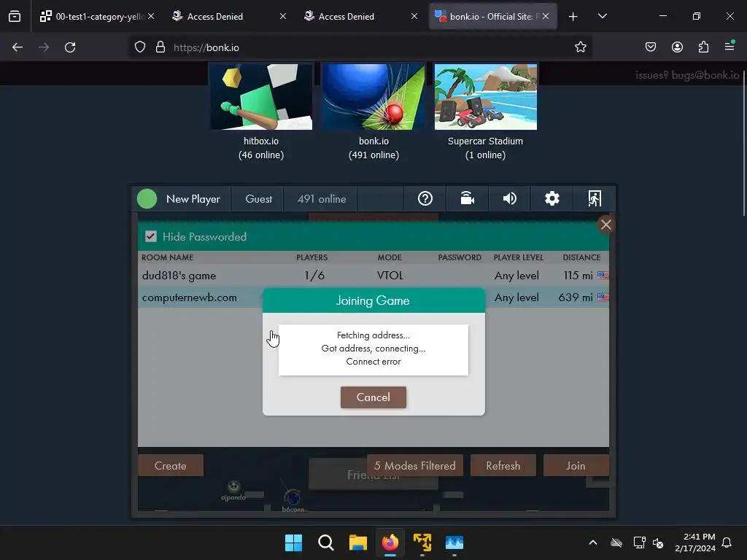Viewport: 747px width, 560px height.
Task: Click the Join button
Action: 576,465
